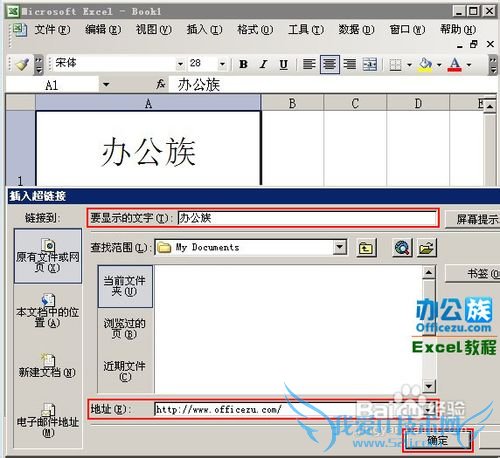The image size is (500, 458).
Task: Open Font Color dropdown arrow
Action: pyautogui.click(x=469, y=64)
